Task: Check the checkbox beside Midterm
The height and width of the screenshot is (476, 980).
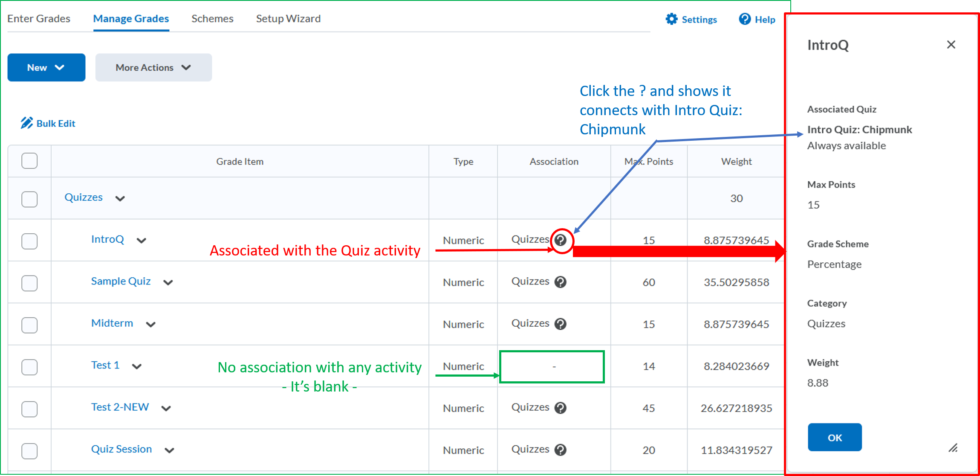Action: [29, 324]
